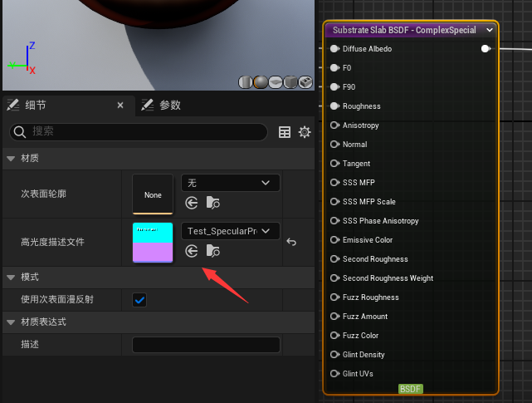Click Anisotropy input pin
The height and width of the screenshot is (403, 532).
coord(334,125)
